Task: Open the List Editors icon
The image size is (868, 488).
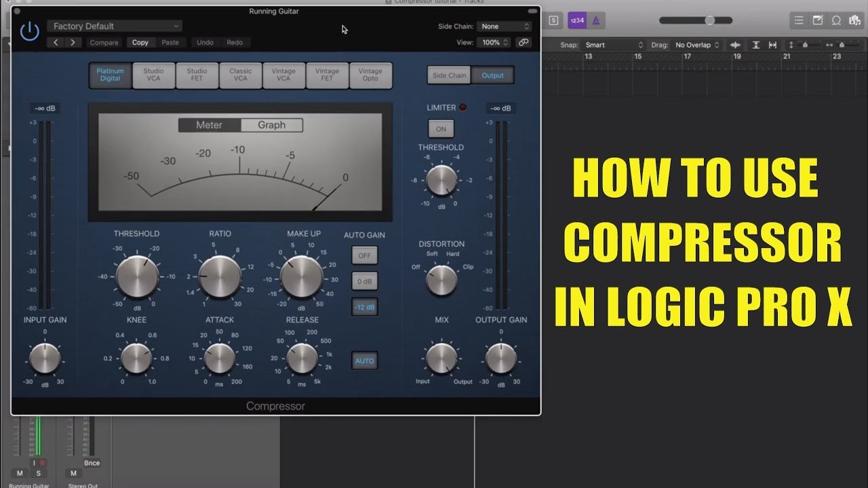Action: pyautogui.click(x=799, y=20)
